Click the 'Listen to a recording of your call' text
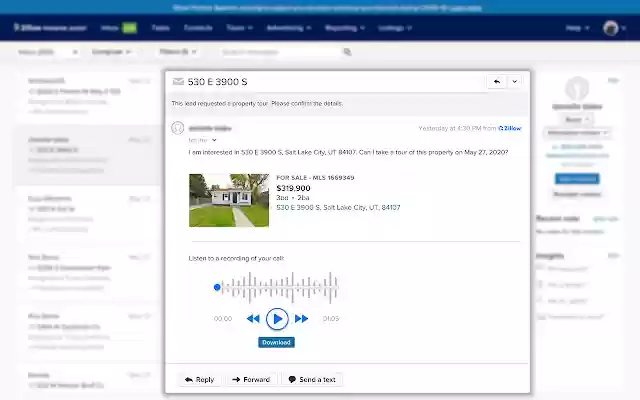640x400 pixels. click(236, 258)
